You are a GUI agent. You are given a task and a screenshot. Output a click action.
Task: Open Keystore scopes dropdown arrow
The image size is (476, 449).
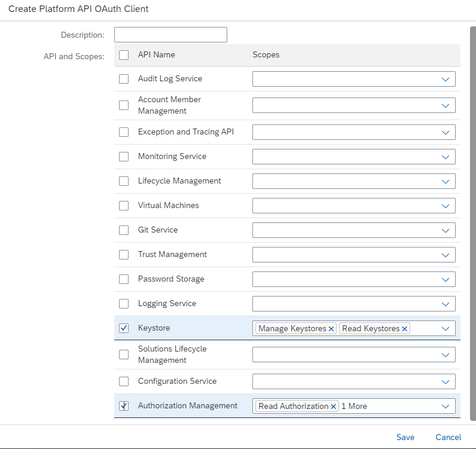click(x=446, y=329)
